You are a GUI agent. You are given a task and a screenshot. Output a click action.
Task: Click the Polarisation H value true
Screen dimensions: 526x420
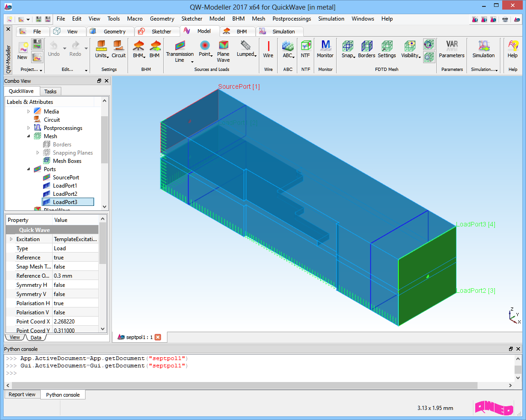click(x=75, y=303)
